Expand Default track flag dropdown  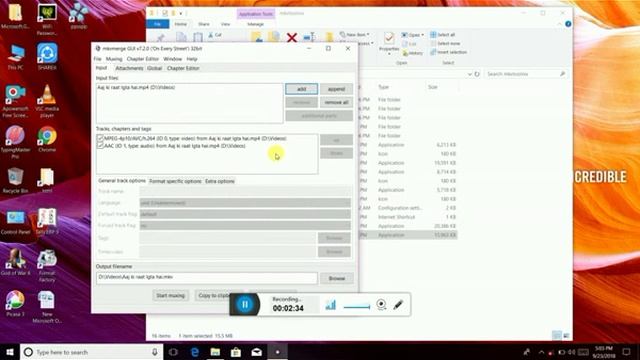245,214
